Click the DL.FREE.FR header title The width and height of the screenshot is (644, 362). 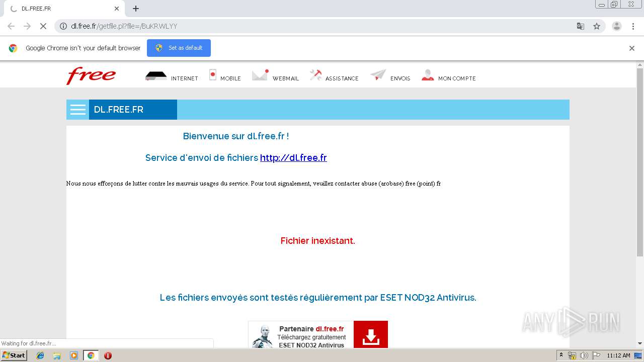point(119,110)
